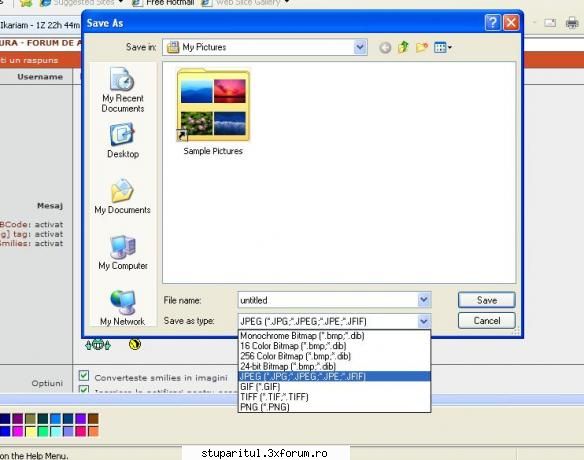Image resolution: width=584 pixels, height=460 pixels.
Task: Collapse the Save as type dropdown arrow
Action: tap(423, 321)
